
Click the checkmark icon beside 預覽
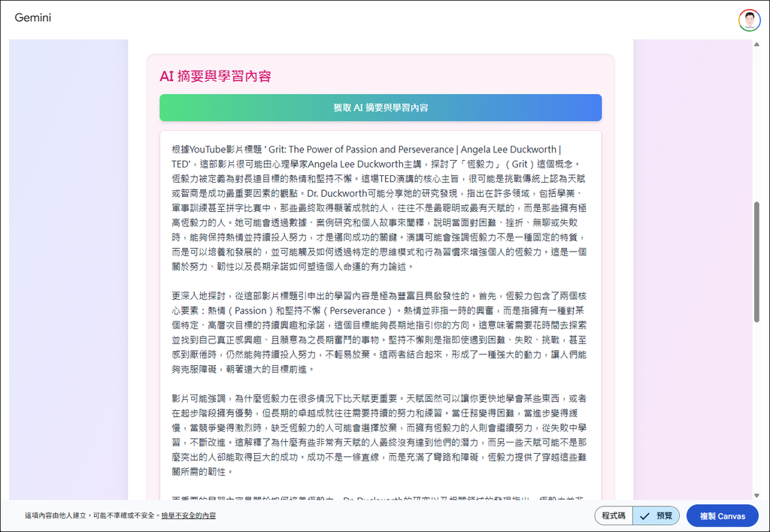click(x=644, y=515)
